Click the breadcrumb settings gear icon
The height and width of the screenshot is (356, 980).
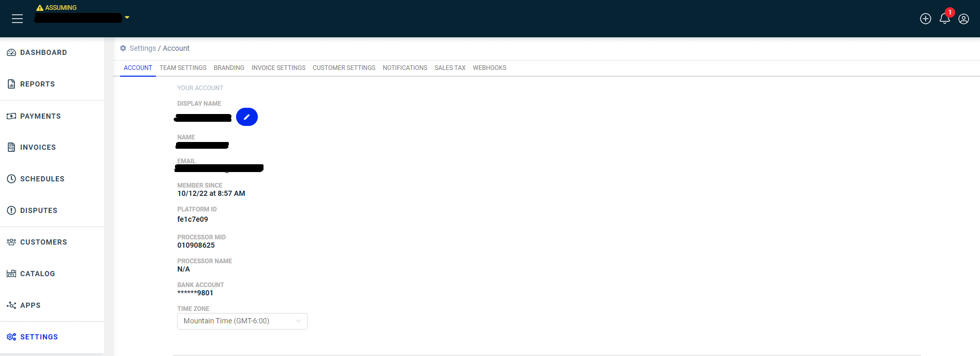[123, 48]
